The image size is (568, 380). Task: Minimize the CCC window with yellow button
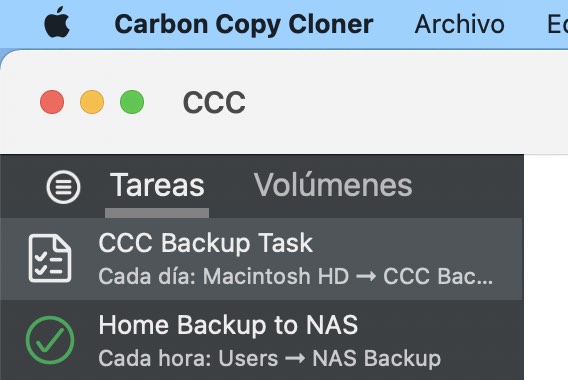pyautogui.click(x=92, y=102)
